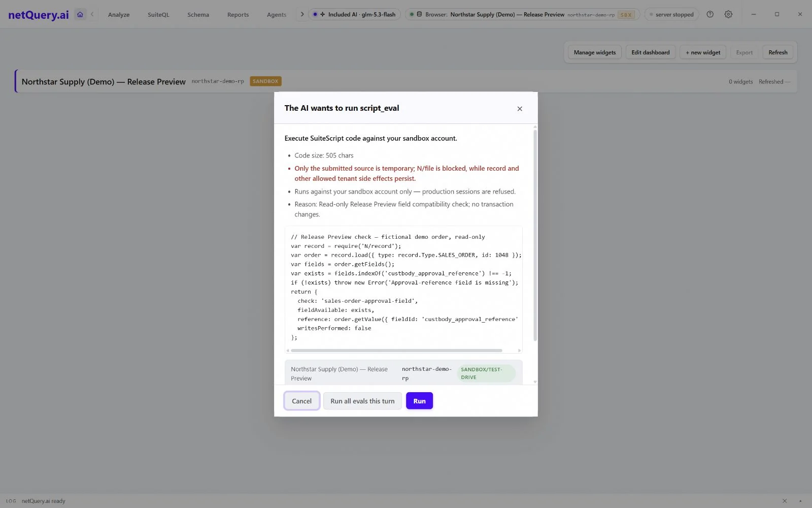Dismiss the log bar using its X icon
This screenshot has height=508, width=812.
pyautogui.click(x=785, y=501)
